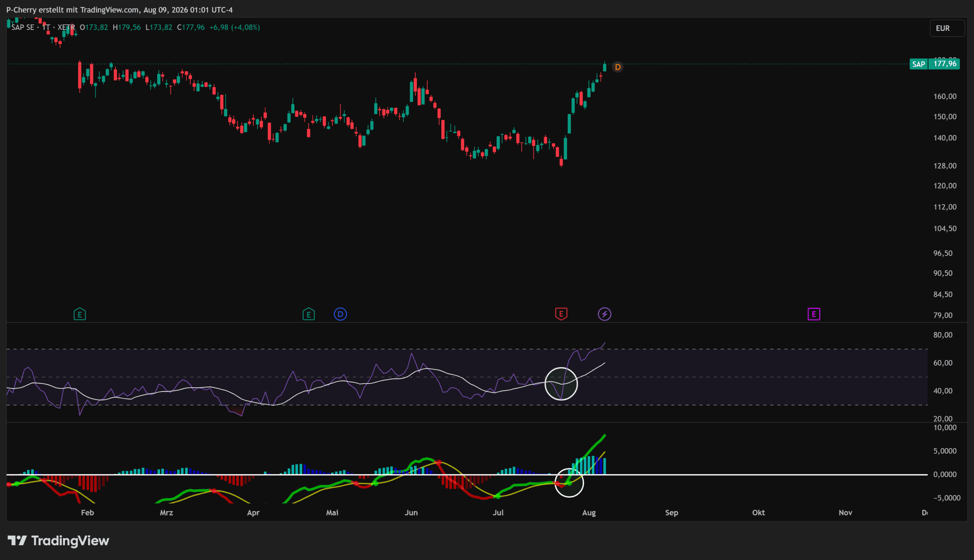This screenshot has height=560, width=974.
Task: Click the Nov label on the time axis
Action: (845, 513)
